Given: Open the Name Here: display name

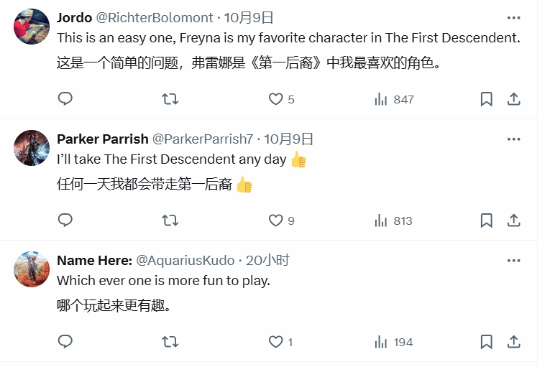Looking at the screenshot, I should (x=94, y=261).
